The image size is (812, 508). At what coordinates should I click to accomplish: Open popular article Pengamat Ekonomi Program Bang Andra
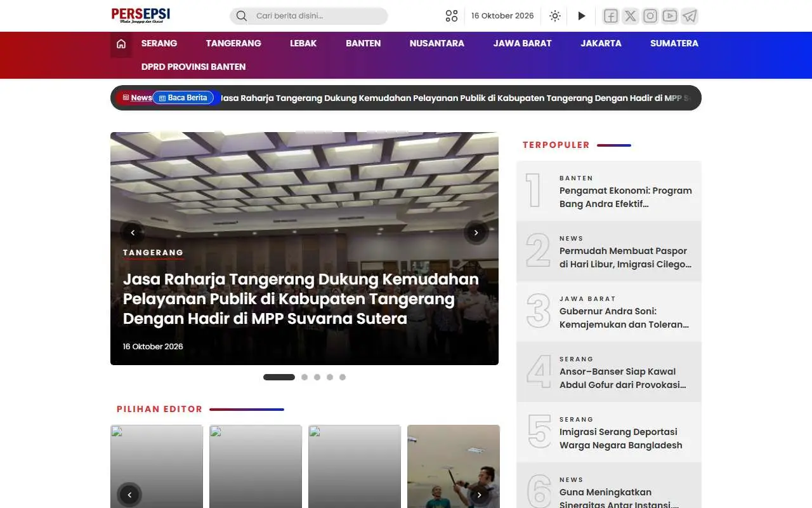tap(625, 197)
